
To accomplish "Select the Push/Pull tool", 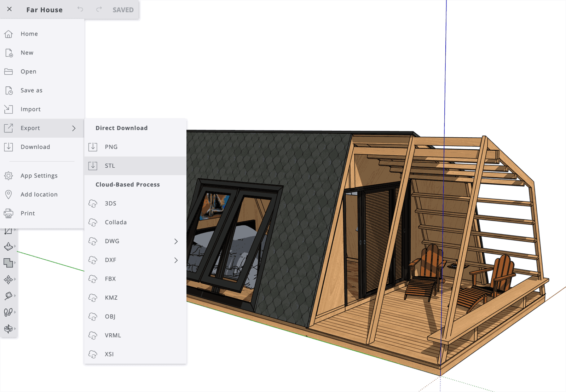I will click(x=8, y=246).
